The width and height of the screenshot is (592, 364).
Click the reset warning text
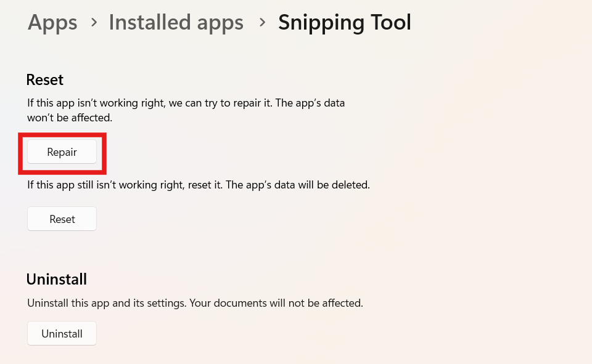[197, 184]
